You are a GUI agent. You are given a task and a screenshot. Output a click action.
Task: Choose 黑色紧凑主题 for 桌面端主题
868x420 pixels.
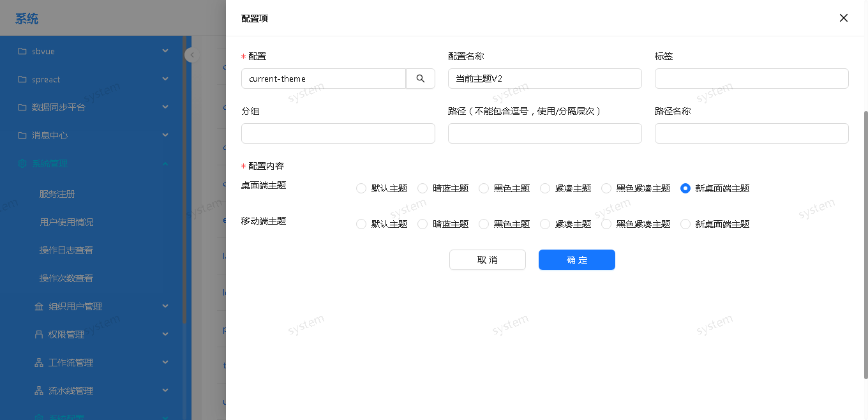(606, 188)
